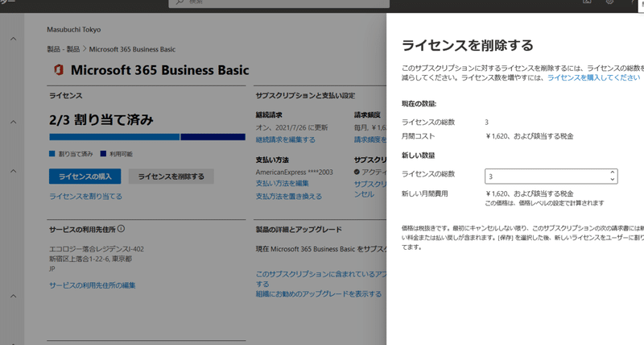Viewport: 644px width, 345px height.
Task: Click the 利用可能 legend color square
Action: point(103,154)
